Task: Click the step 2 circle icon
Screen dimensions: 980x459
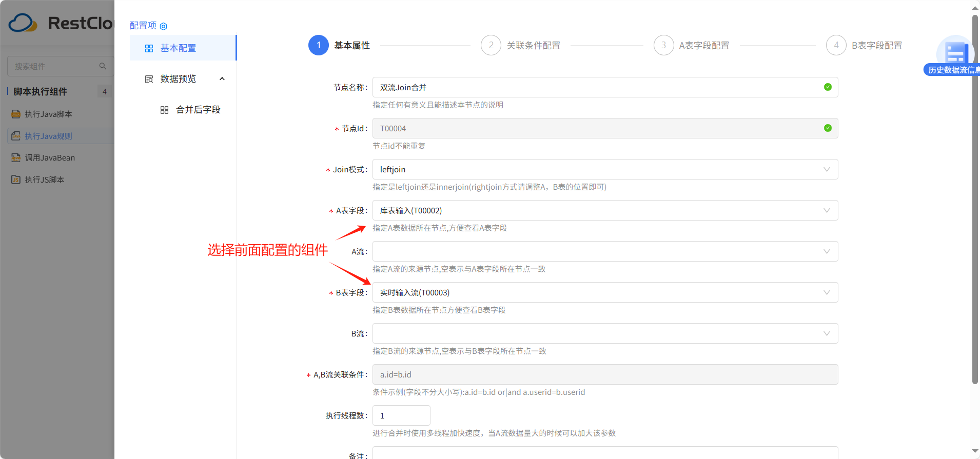Action: coord(491,45)
